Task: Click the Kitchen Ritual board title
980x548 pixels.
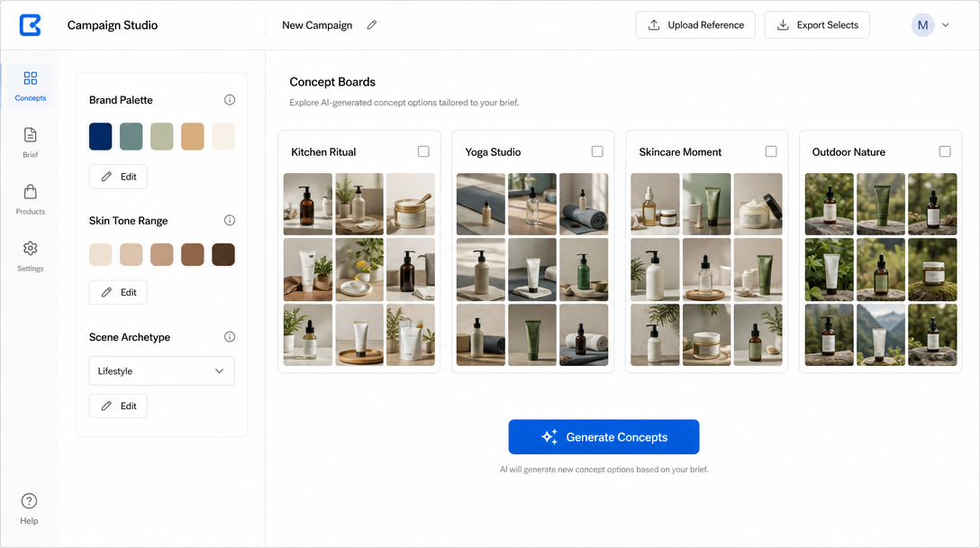Action: 323,152
